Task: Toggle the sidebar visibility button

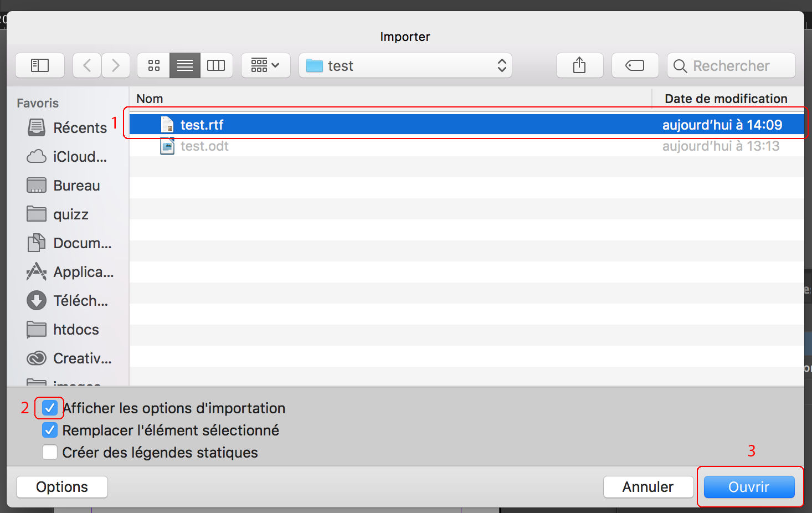Action: [x=40, y=65]
